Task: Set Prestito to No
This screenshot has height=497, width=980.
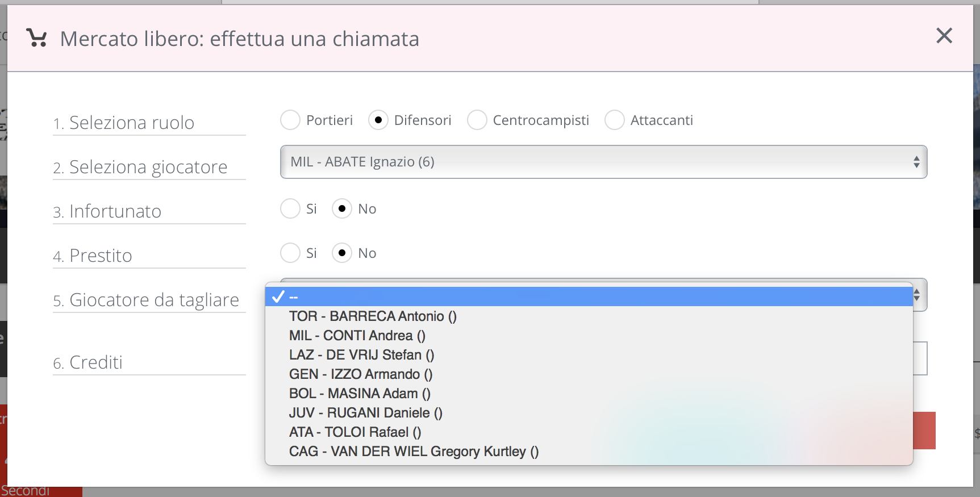Action: coord(342,253)
